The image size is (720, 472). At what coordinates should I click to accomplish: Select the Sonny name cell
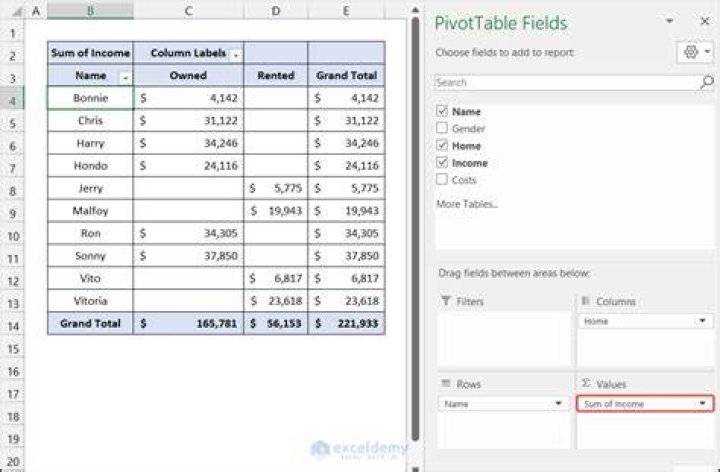[x=90, y=256]
